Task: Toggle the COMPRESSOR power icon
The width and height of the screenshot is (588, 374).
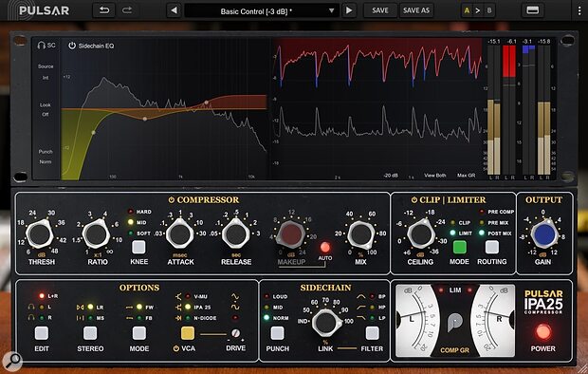Action: [171, 199]
